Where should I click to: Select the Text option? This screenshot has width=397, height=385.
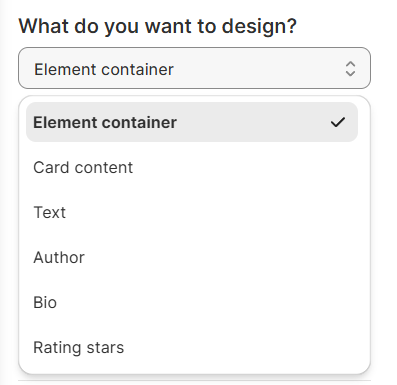192,212
